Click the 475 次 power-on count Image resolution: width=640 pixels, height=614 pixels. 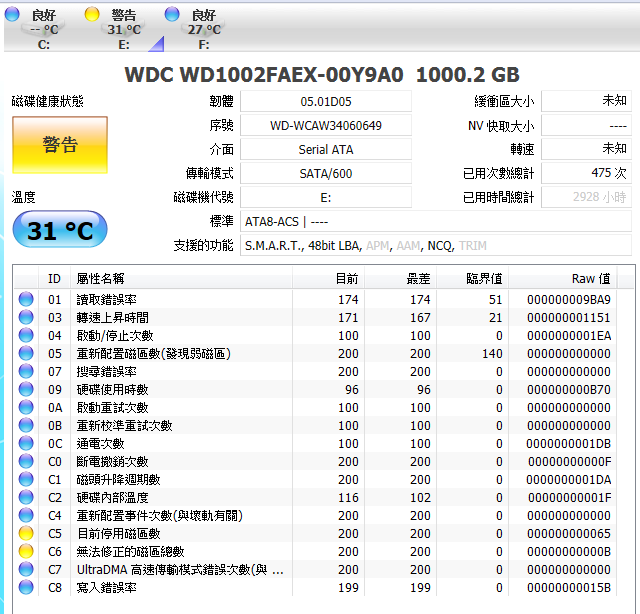(x=587, y=173)
